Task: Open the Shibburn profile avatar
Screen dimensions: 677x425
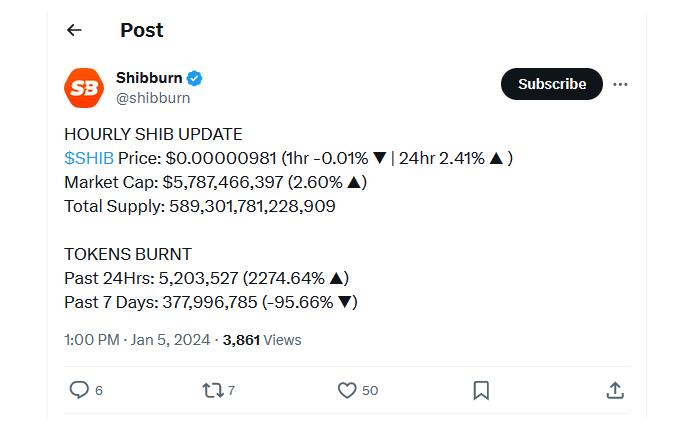Action: (84, 88)
